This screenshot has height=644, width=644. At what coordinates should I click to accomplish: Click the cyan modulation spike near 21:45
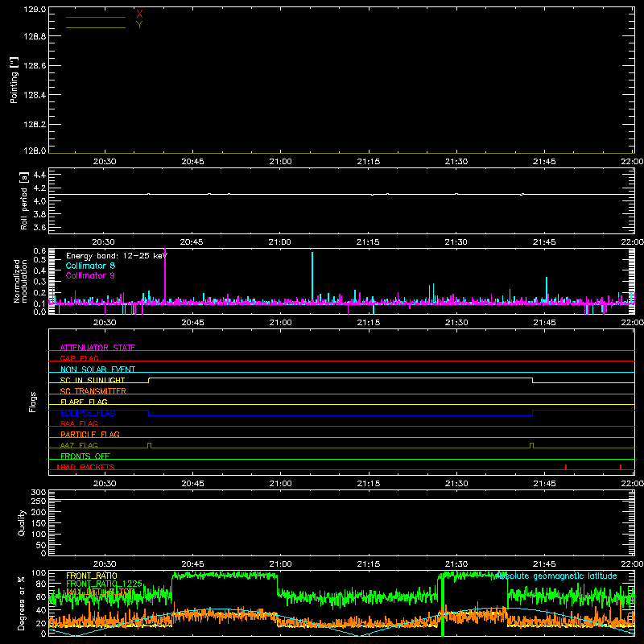[x=547, y=290]
